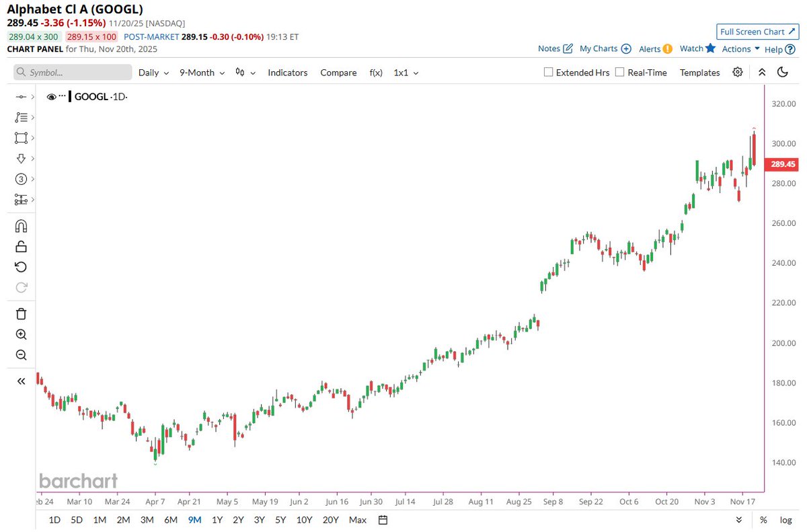Select the 1M range
This screenshot has height=532, width=807.
click(x=100, y=519)
